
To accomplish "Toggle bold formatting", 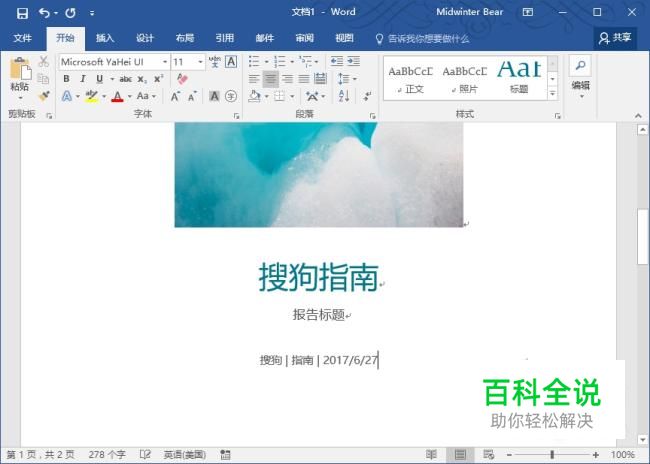I will point(66,79).
